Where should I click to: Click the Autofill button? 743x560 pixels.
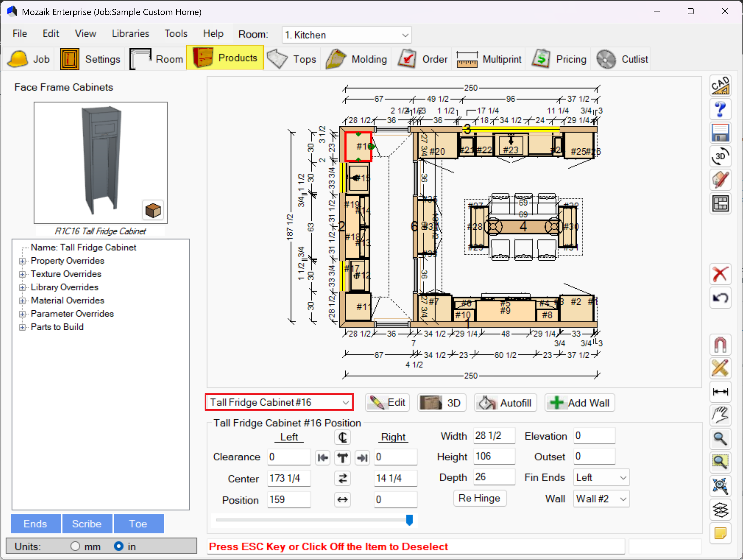[505, 402]
